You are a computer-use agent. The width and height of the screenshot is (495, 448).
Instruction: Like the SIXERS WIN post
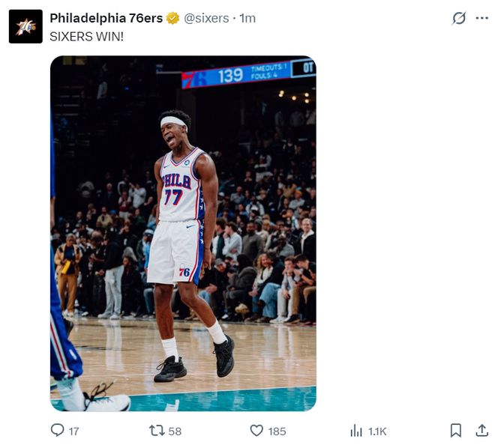click(256, 431)
